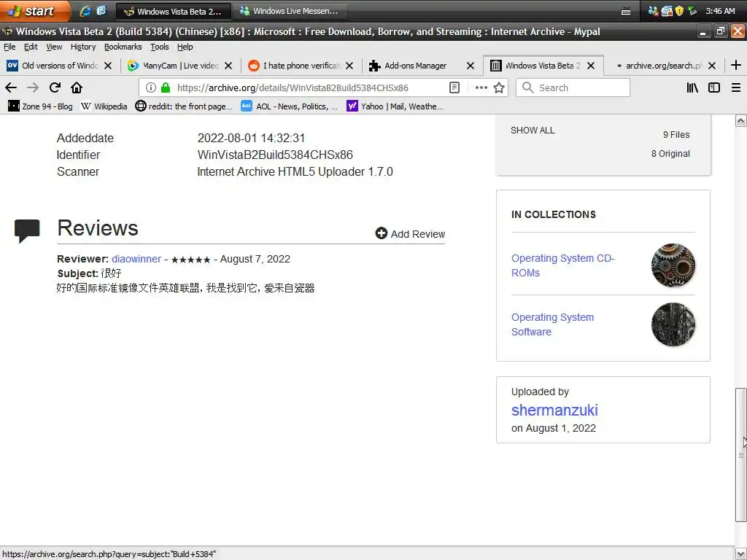Open Operating System CD-ROMs collection
The height and width of the screenshot is (560, 747).
tap(563, 265)
